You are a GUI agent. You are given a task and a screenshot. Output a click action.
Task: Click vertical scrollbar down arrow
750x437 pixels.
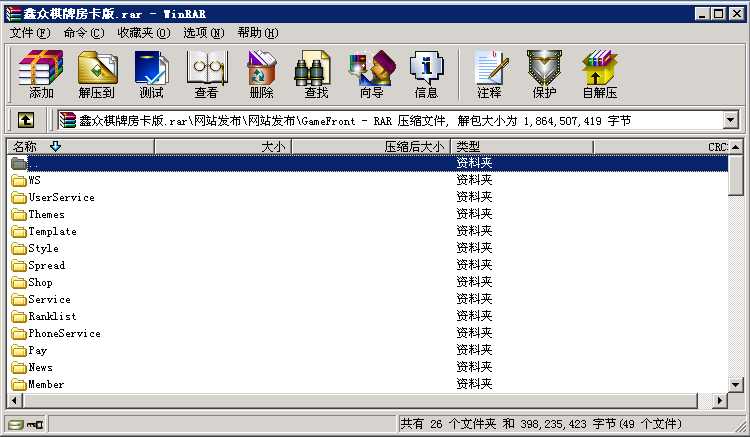coord(736,384)
